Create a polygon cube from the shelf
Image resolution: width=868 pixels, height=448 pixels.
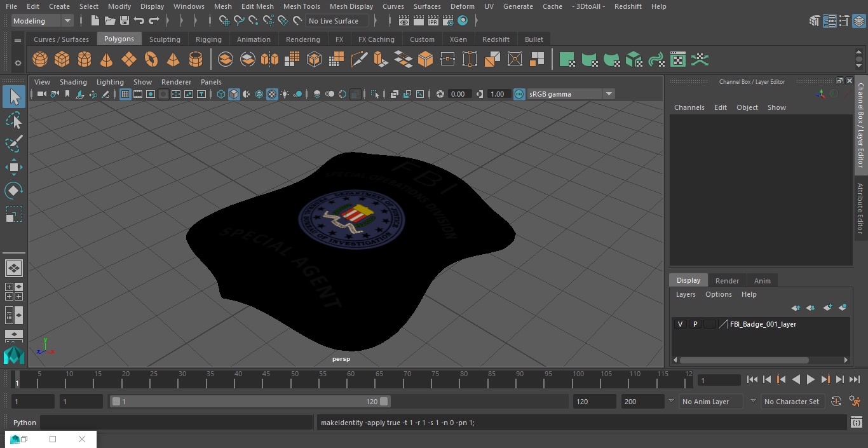tap(62, 60)
